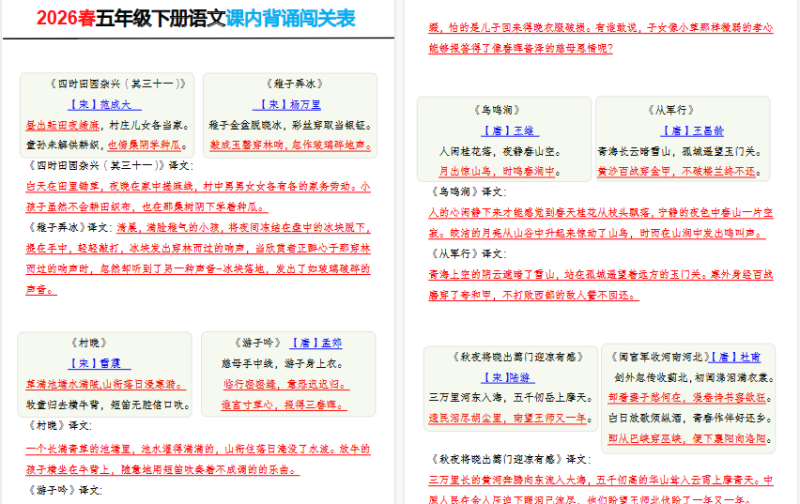Click the page title 2026春五年级下册语文课内背诵闯关表

(x=196, y=18)
